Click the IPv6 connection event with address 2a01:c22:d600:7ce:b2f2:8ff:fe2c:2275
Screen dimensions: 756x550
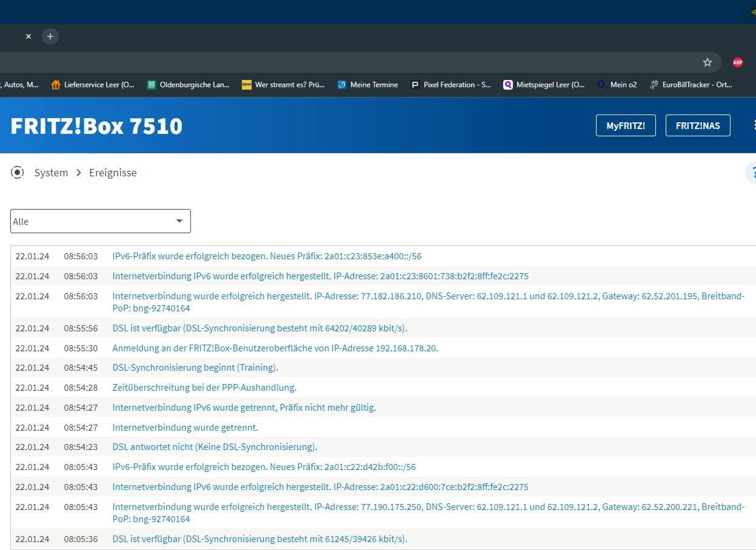pyautogui.click(x=320, y=487)
